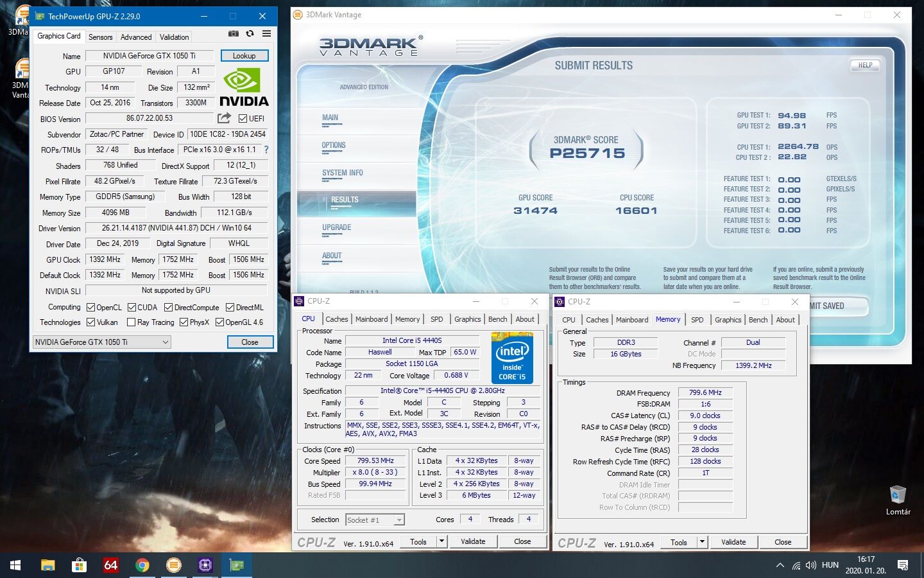The width and height of the screenshot is (924, 578).
Task: Open the About tab in right CPU-Z window
Action: click(785, 320)
